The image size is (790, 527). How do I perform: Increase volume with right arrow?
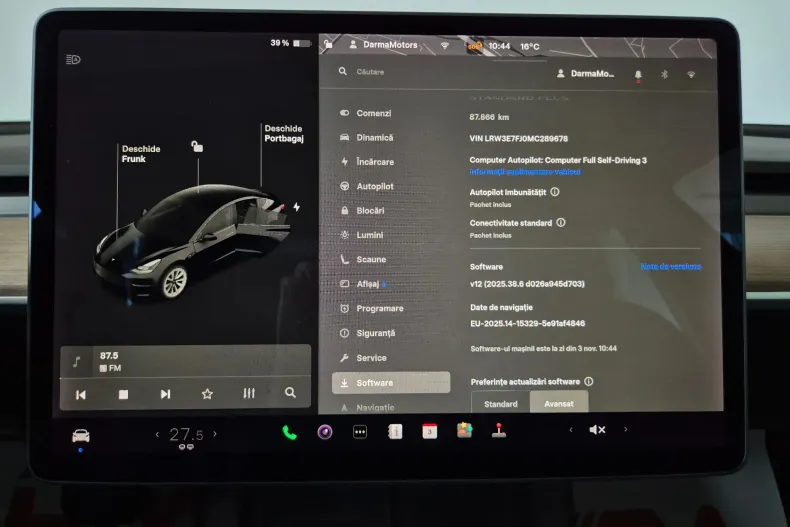pos(626,429)
